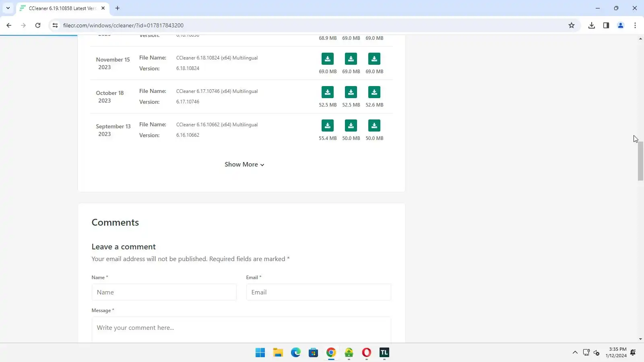Screen dimensions: 644x362
Task: Click file name CCleaner 6.18.10824 (x64) Multilingual
Action: [217, 58]
